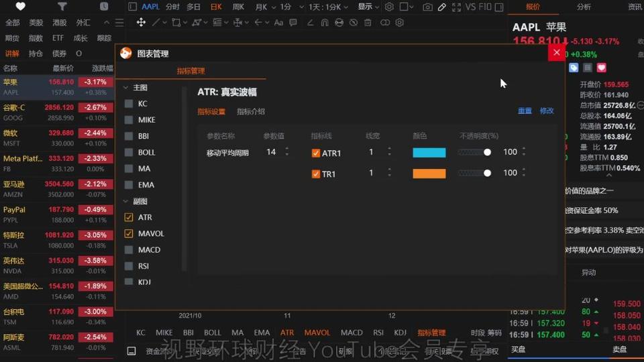Toggle the magnet snap tool
Screen dimensions: 644x362
click(325, 23)
